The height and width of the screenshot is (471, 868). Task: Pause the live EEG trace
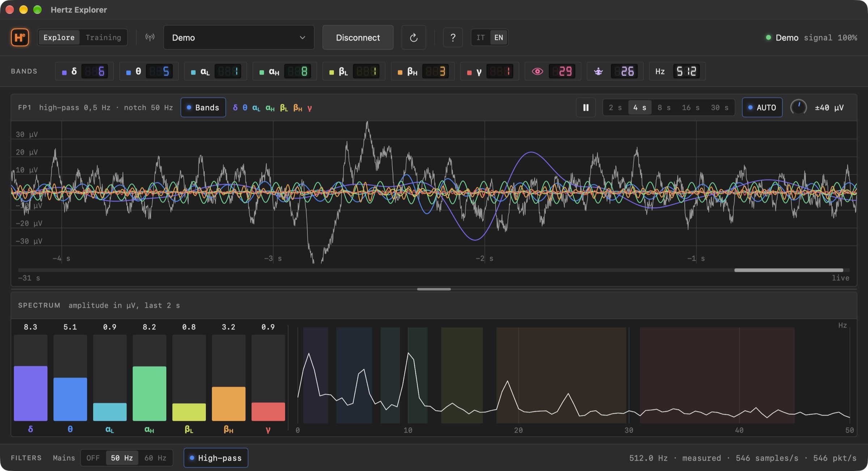[586, 108]
